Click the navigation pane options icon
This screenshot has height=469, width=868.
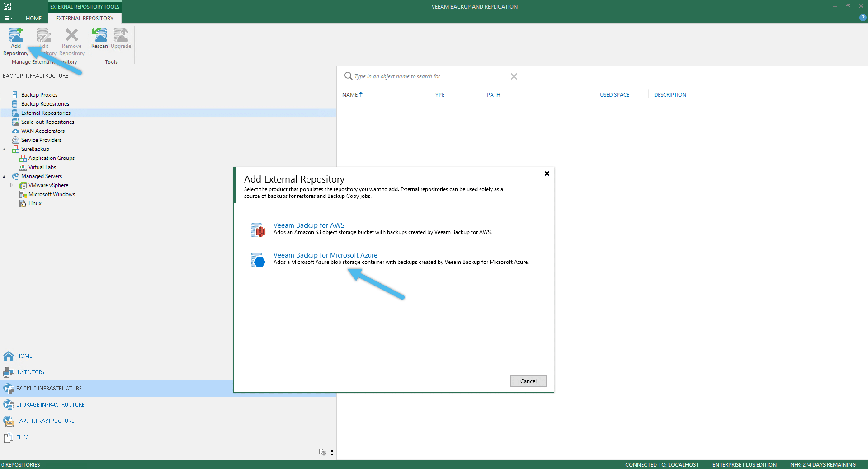(322, 452)
